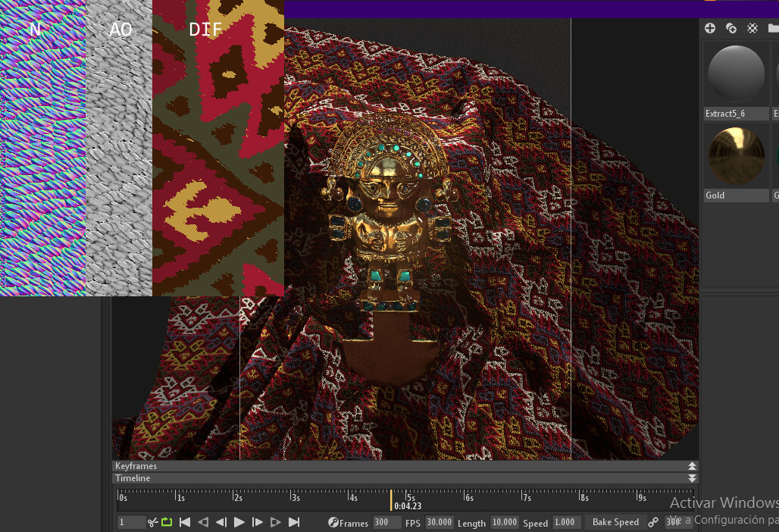This screenshot has height=532, width=779.
Task: Click the Timeline panel header
Action: click(x=405, y=478)
